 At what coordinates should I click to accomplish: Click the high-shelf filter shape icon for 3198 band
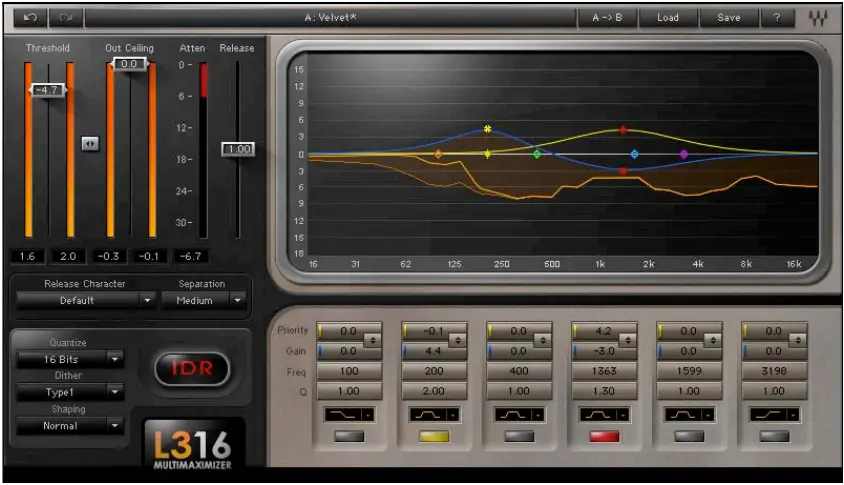click(x=768, y=414)
